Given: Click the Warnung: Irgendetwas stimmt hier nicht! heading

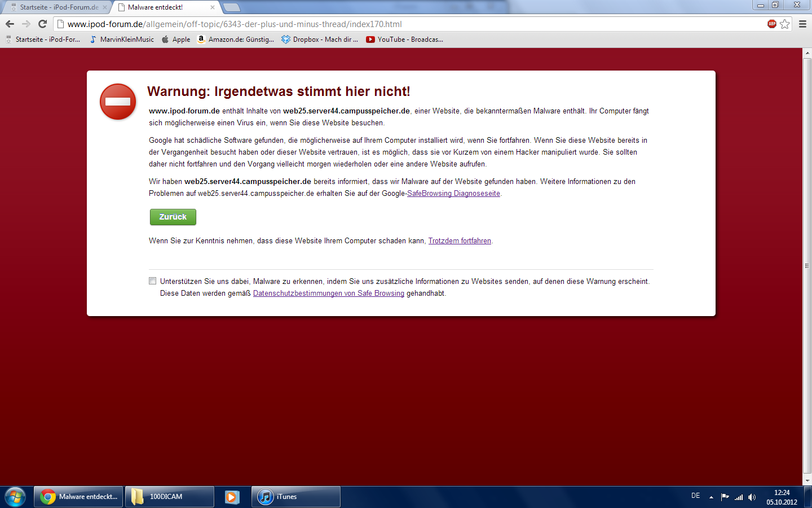Looking at the screenshot, I should [x=279, y=91].
